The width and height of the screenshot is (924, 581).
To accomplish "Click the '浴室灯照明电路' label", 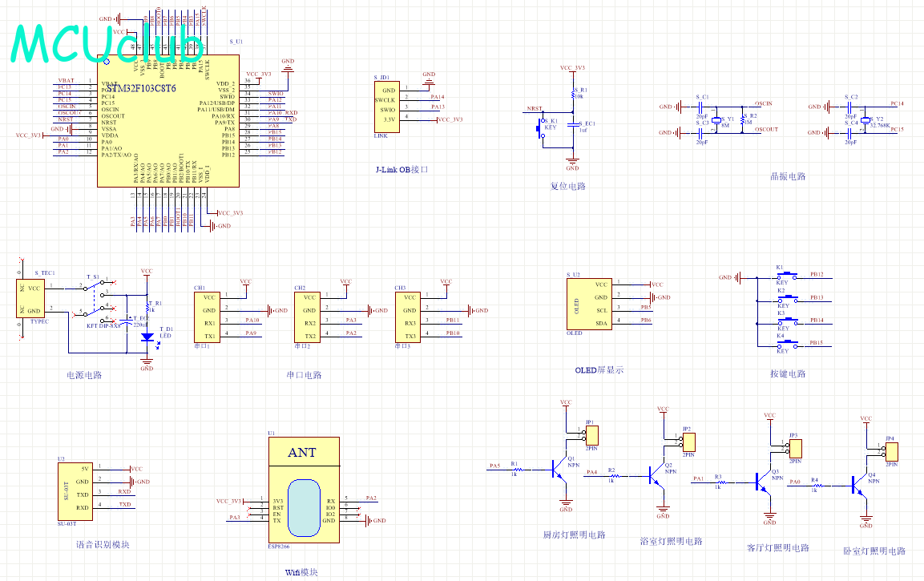I will (x=672, y=541).
